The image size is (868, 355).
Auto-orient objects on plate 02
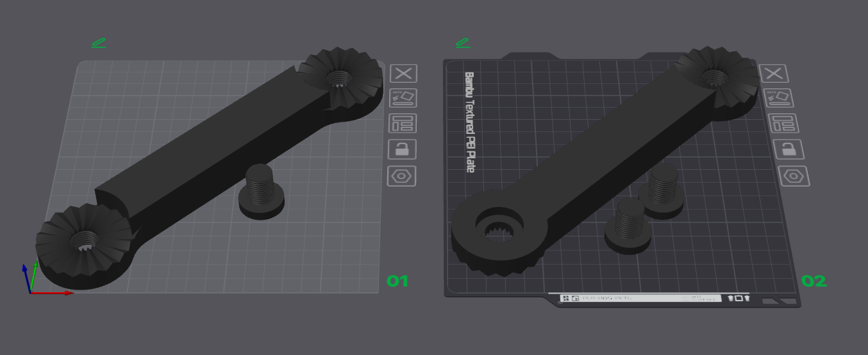point(780,98)
